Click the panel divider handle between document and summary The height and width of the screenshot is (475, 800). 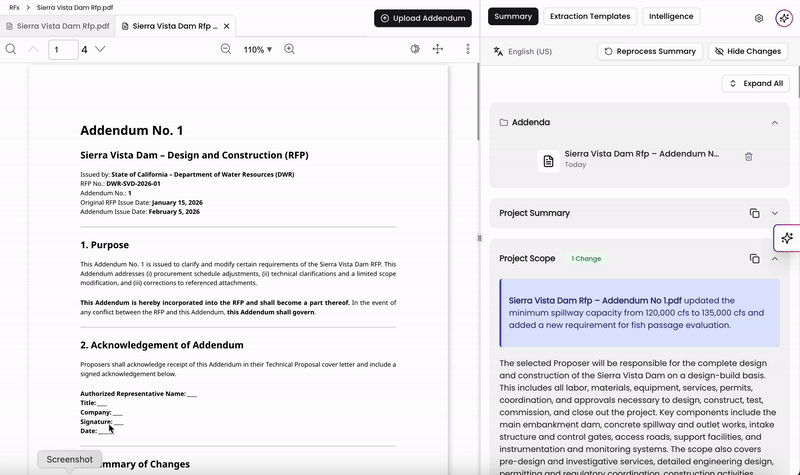point(479,238)
